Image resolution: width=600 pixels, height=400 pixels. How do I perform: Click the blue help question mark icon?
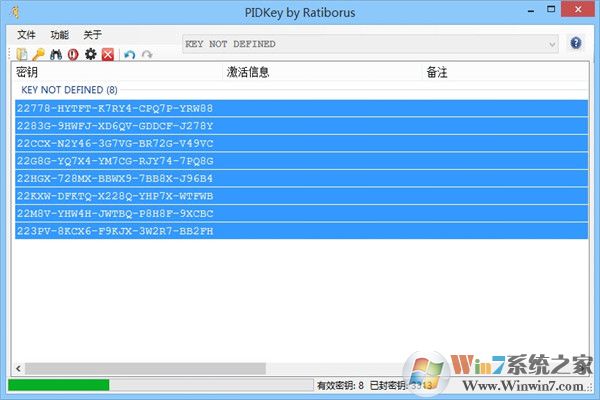click(576, 43)
